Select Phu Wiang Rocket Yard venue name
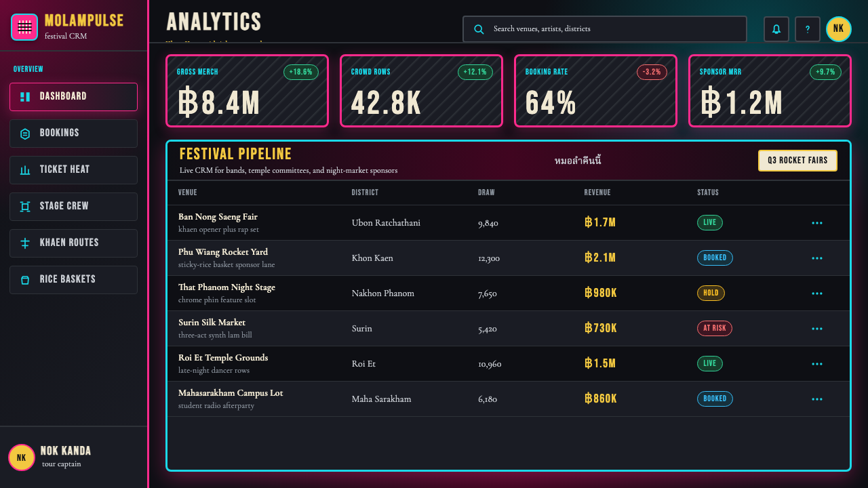 (223, 252)
